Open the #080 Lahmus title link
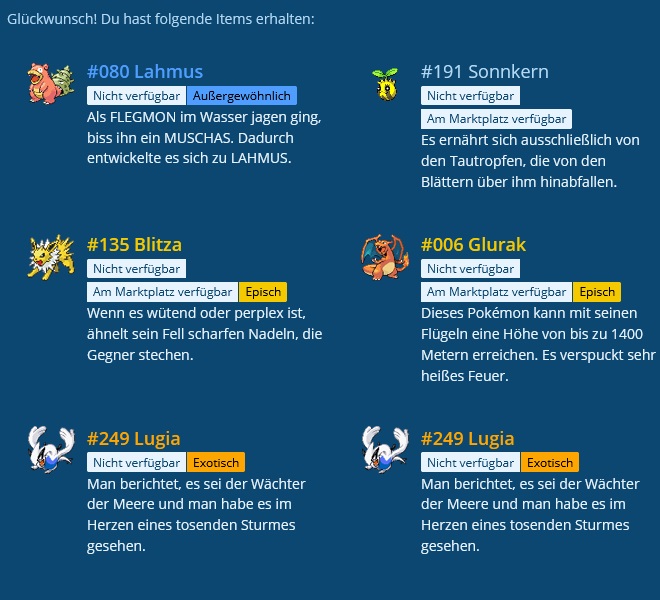This screenshot has width=660, height=600. coord(145,72)
